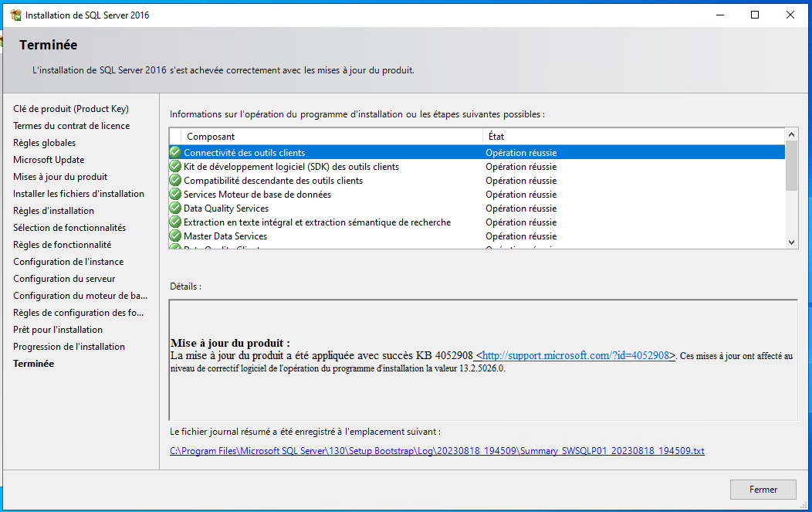The width and height of the screenshot is (812, 512).
Task: Click the Règles de fonctionnalité step
Action: point(63,245)
